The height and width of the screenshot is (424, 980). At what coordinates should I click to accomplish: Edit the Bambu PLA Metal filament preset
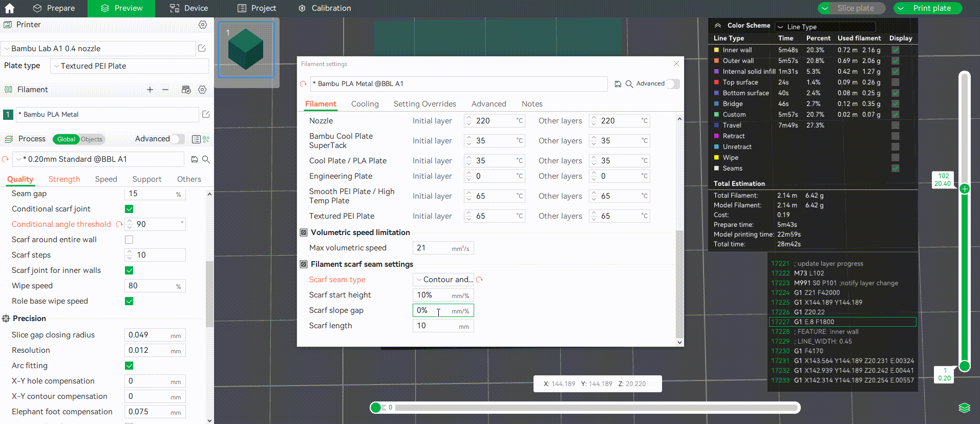click(x=206, y=115)
